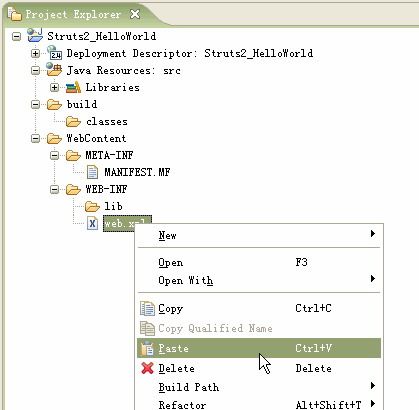Expand the Libraries node

point(54,87)
